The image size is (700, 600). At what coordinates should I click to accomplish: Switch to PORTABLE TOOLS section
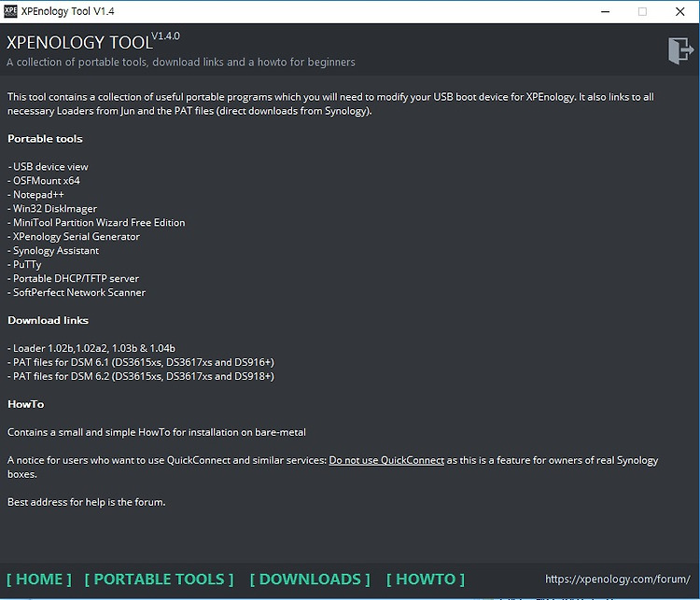point(159,579)
